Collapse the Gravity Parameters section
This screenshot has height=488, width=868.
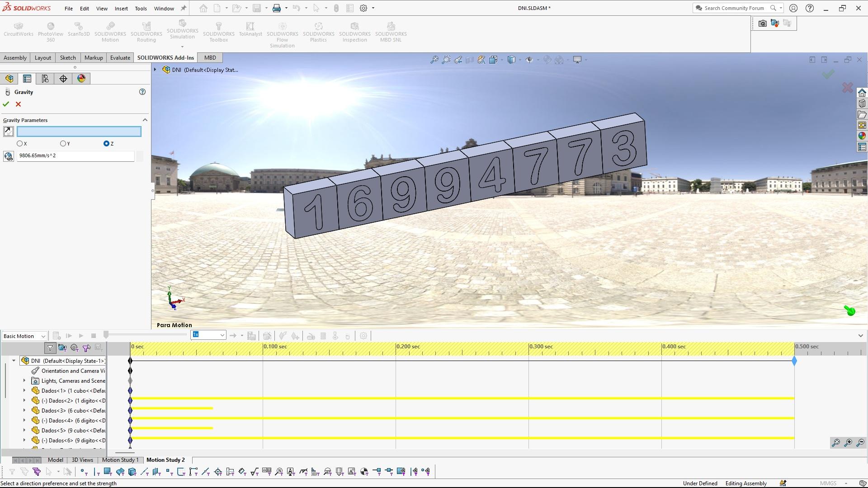145,120
